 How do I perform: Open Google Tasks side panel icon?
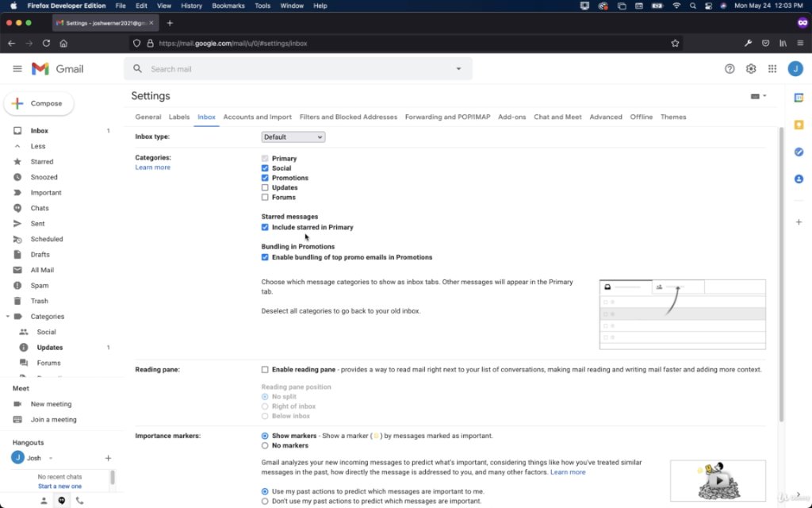[799, 152]
